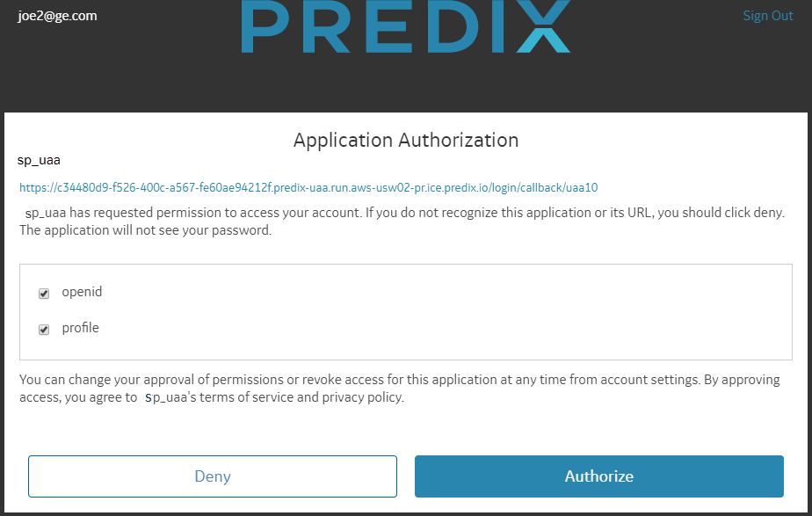The height and width of the screenshot is (516, 812).
Task: Deny the sp_uaa access request
Action: coord(213,476)
